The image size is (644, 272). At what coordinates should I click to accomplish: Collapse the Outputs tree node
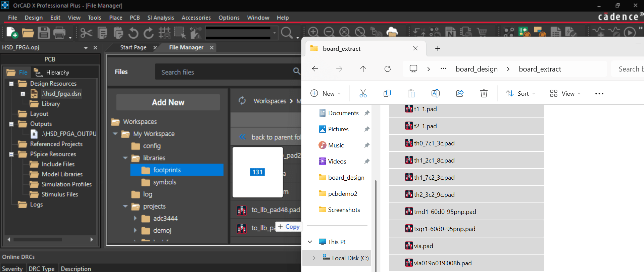click(x=11, y=124)
